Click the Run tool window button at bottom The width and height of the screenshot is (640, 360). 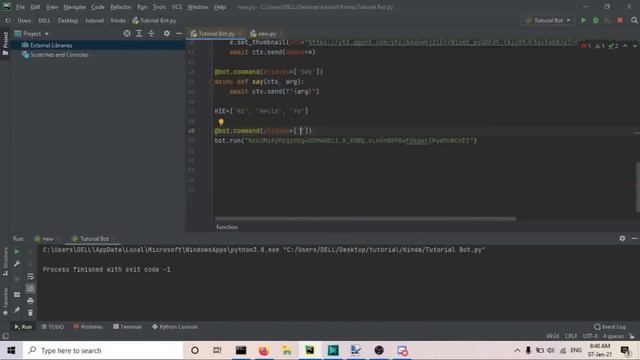23,327
